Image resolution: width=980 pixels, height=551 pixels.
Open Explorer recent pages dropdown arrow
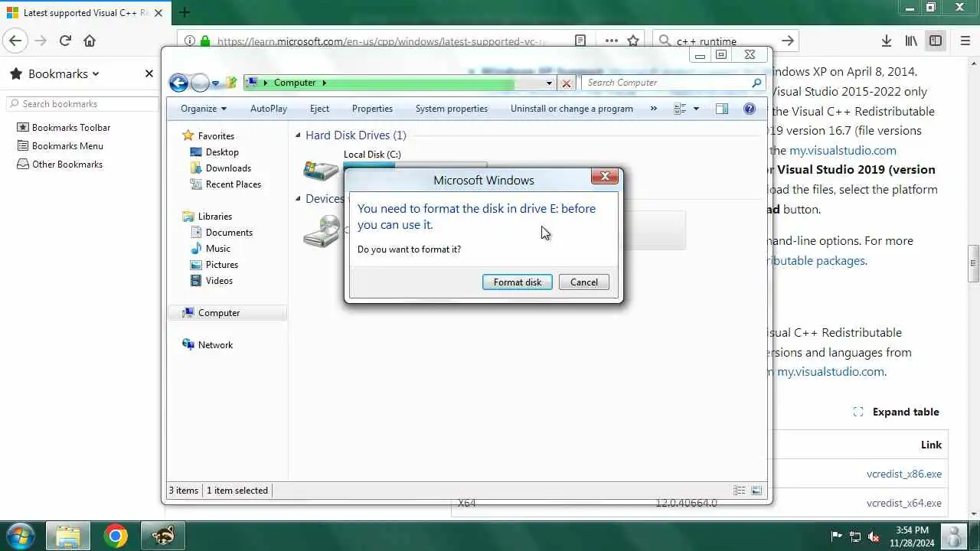point(216,83)
